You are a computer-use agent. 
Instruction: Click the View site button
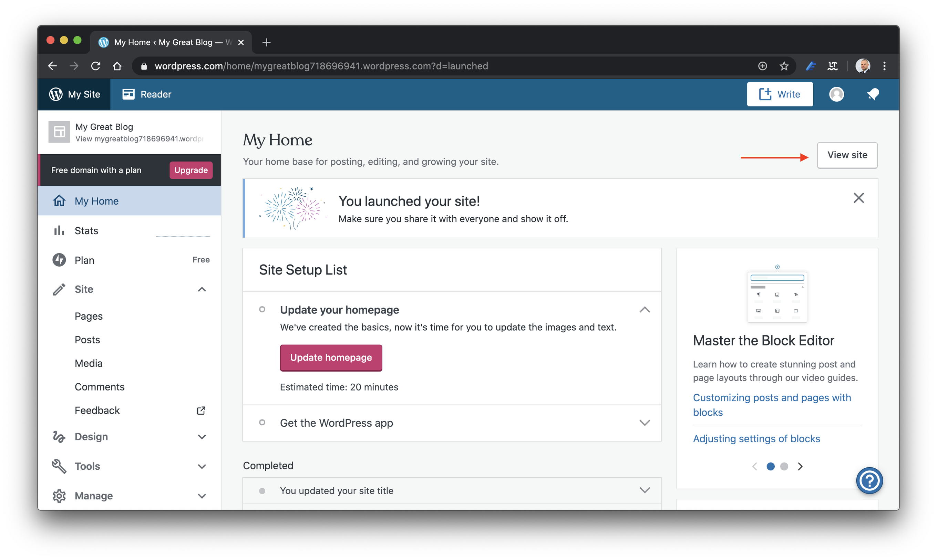click(847, 155)
